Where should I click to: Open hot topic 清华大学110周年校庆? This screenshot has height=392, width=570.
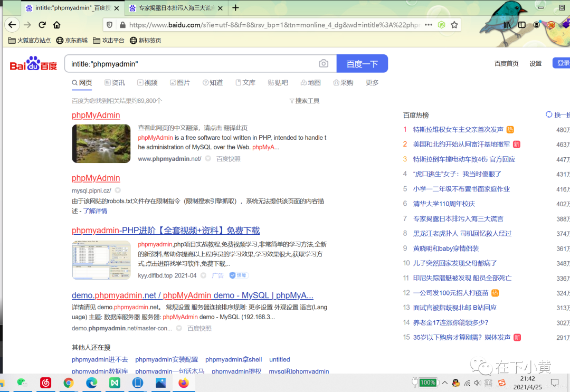coord(444,204)
